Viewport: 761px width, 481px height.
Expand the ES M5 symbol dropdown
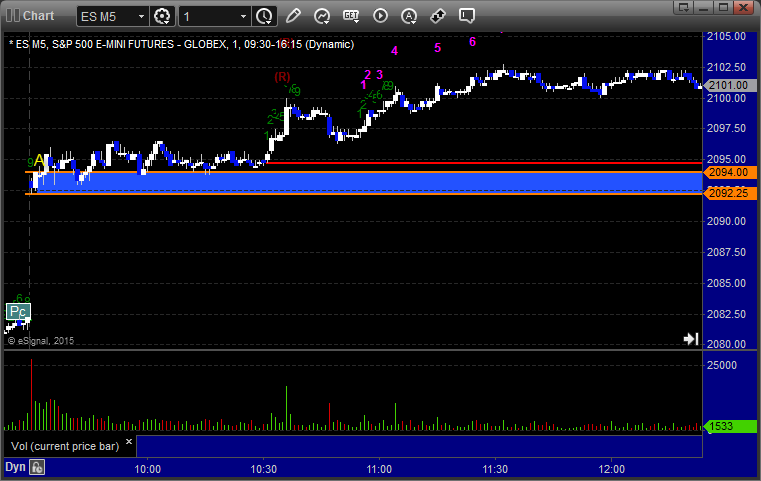(x=141, y=17)
